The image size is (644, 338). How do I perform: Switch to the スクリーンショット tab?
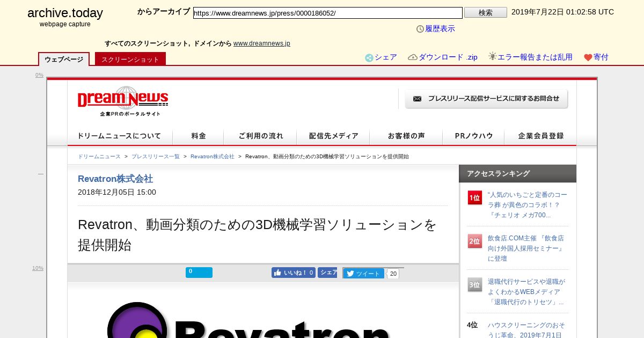tap(130, 59)
